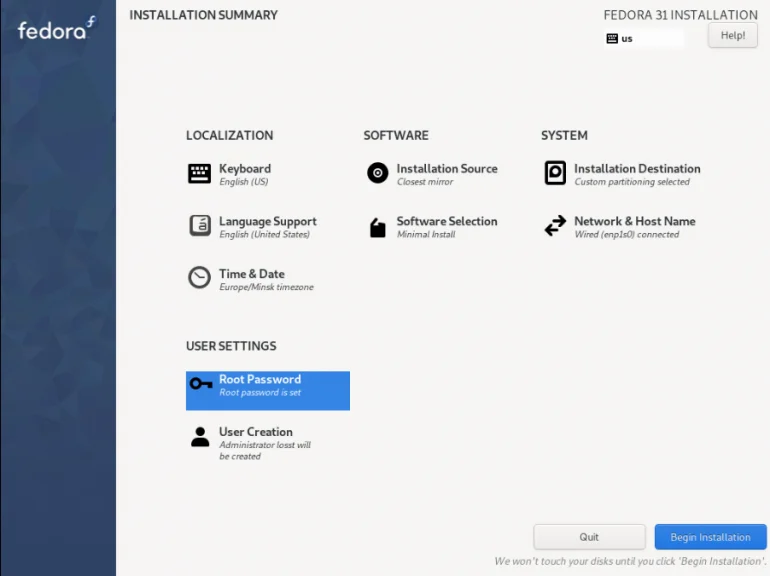Click the Installation Source disc icon
The height and width of the screenshot is (576, 770).
378,173
